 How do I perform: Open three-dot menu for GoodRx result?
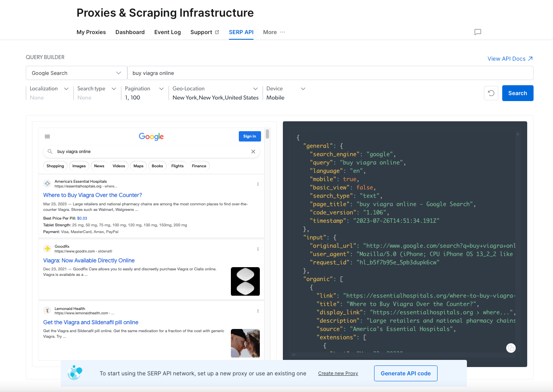[x=258, y=249]
